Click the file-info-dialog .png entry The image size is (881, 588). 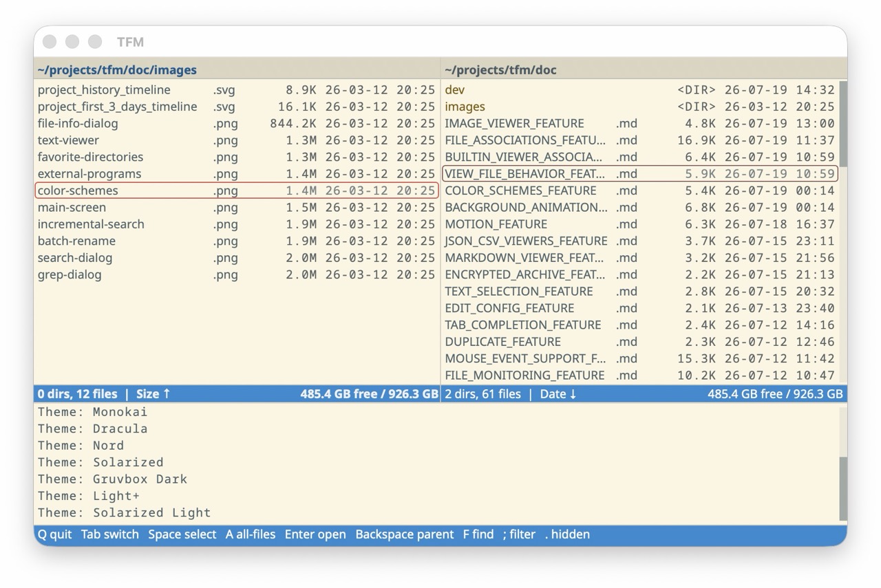click(x=237, y=124)
